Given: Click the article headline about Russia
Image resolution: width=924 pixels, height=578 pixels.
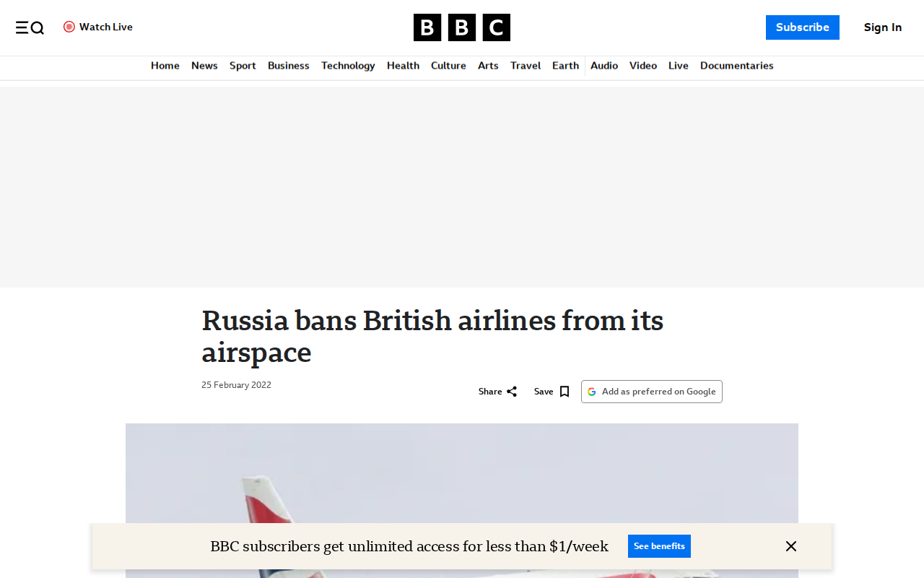Looking at the screenshot, I should click(432, 336).
